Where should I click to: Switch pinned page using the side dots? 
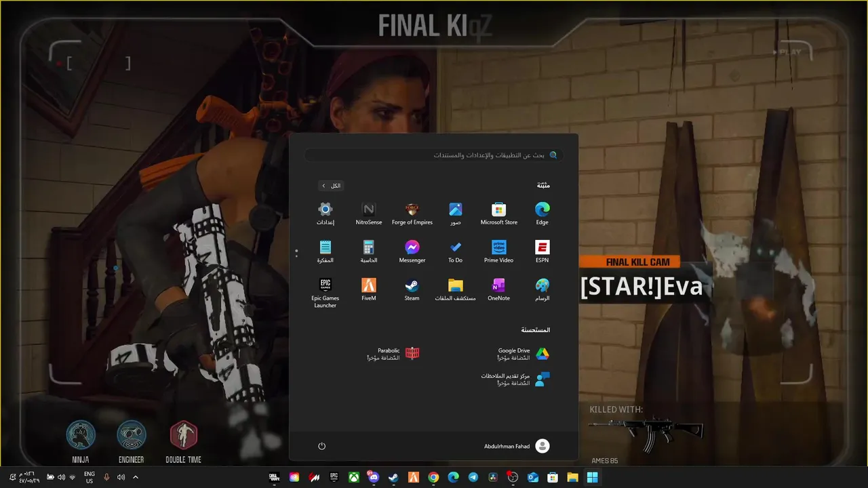(296, 253)
